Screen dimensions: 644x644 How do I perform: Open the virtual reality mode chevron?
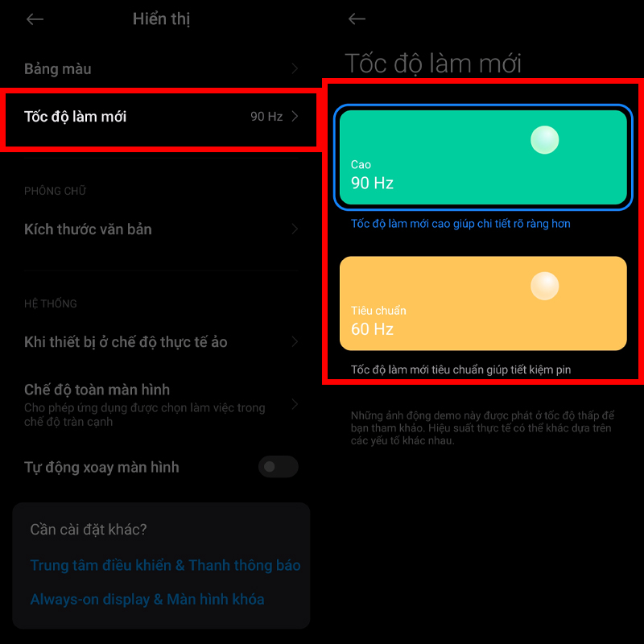click(x=295, y=341)
